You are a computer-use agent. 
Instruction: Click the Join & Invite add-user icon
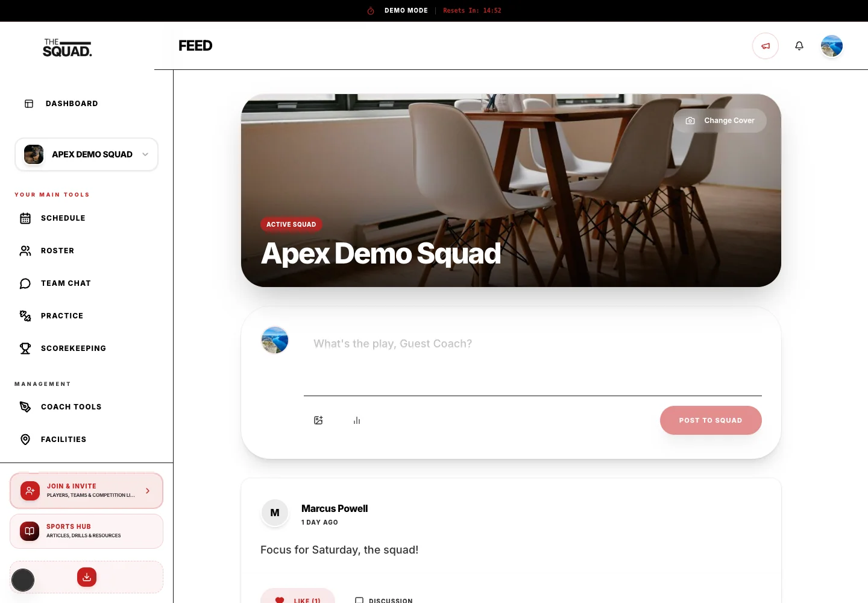coord(30,491)
